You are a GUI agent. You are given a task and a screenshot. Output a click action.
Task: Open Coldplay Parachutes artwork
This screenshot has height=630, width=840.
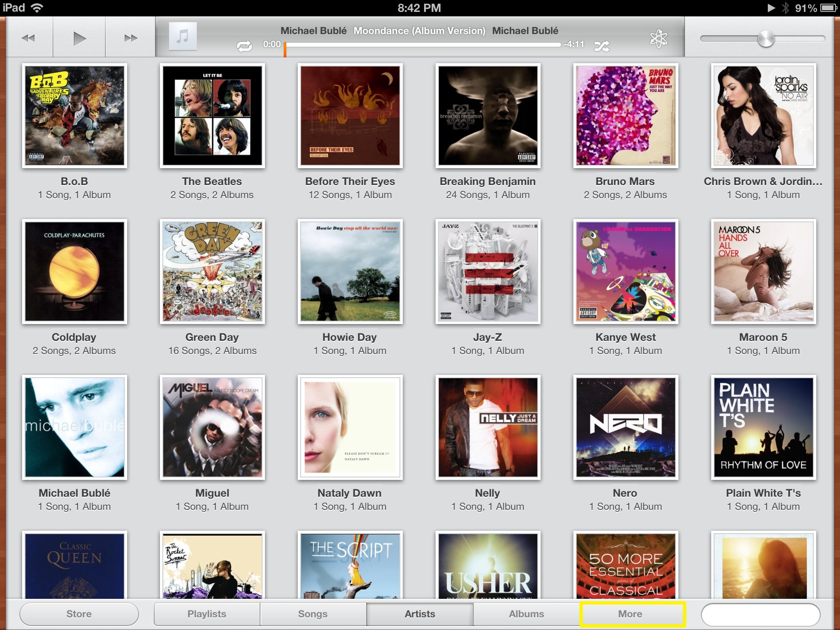click(75, 272)
